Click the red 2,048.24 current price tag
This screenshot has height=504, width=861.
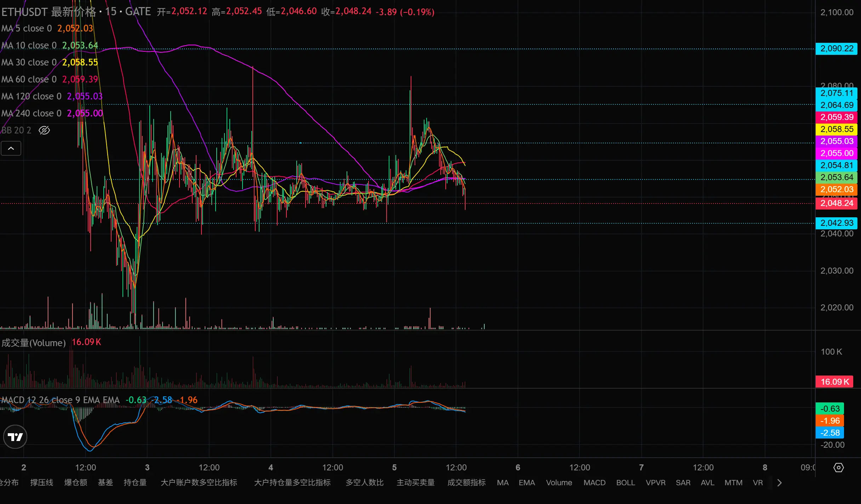point(836,203)
